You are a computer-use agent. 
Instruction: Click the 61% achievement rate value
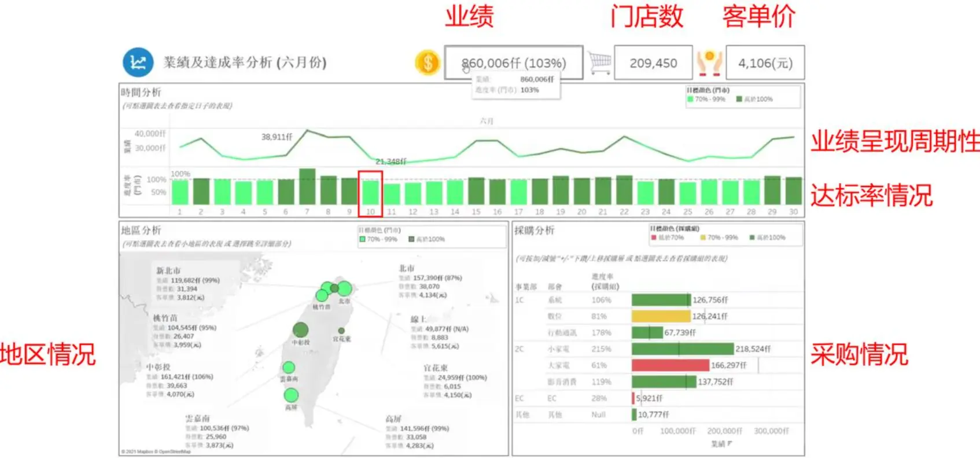click(599, 365)
